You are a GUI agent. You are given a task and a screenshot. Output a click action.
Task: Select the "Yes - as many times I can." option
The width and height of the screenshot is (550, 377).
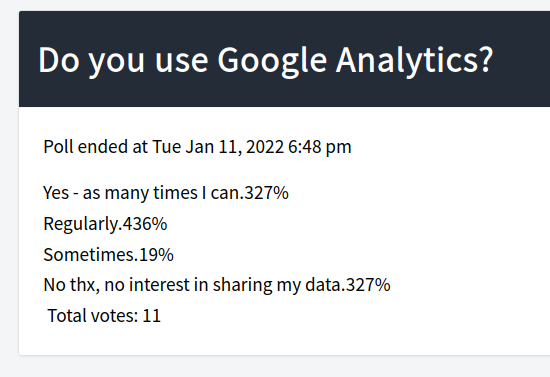pos(143,193)
